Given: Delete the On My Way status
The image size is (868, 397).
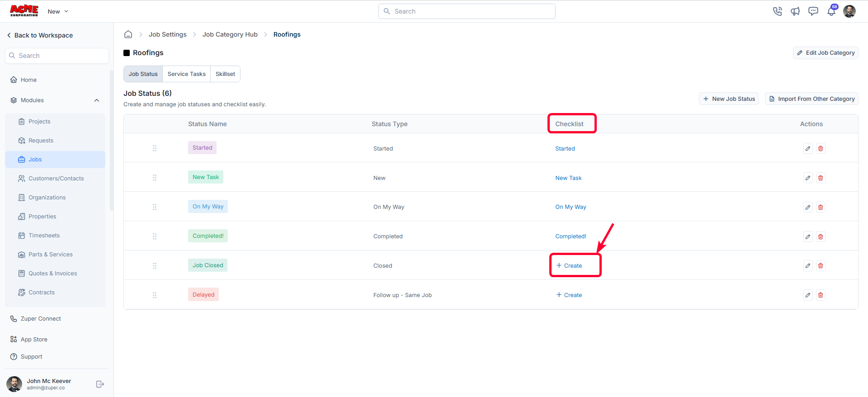Looking at the screenshot, I should 821,207.
